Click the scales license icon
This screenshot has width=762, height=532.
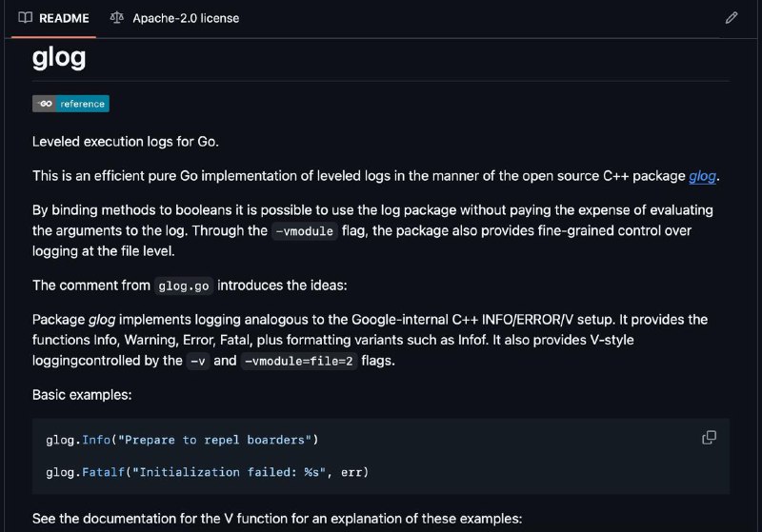click(x=116, y=18)
